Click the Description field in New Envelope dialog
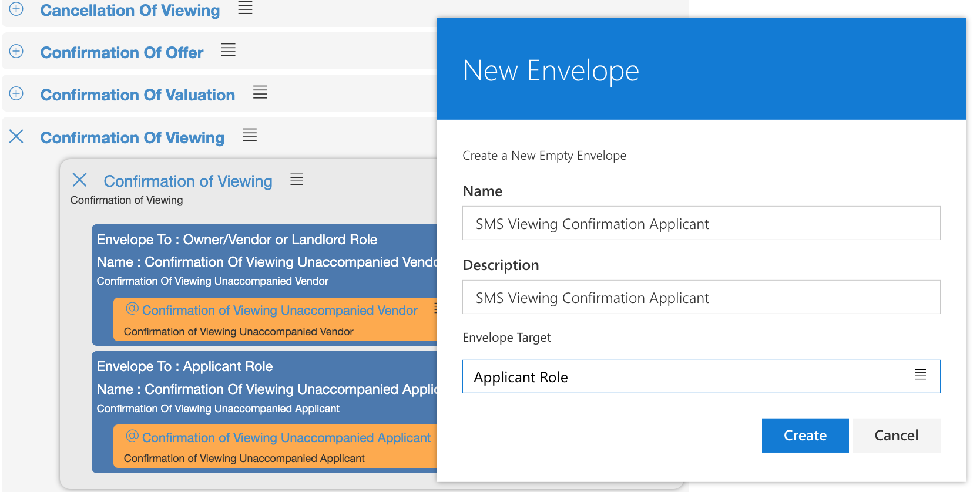The width and height of the screenshot is (980, 492). click(701, 297)
